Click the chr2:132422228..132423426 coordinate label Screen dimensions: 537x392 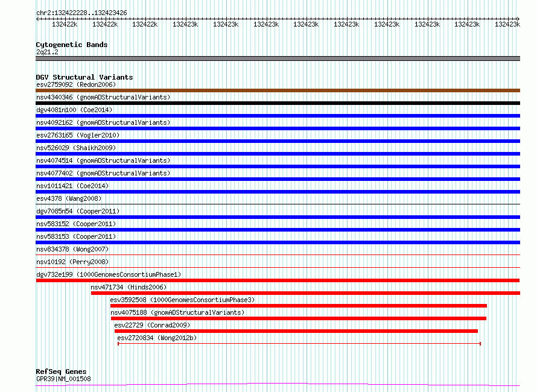click(81, 13)
